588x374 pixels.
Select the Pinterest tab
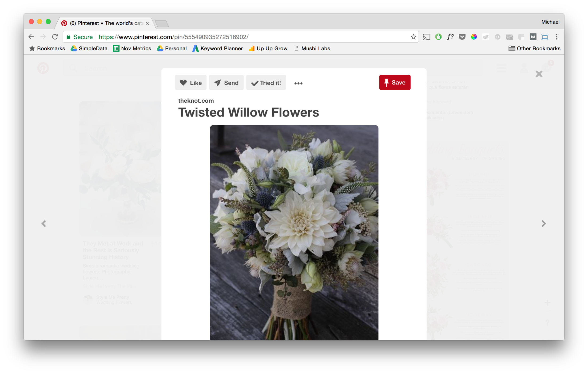pos(105,23)
